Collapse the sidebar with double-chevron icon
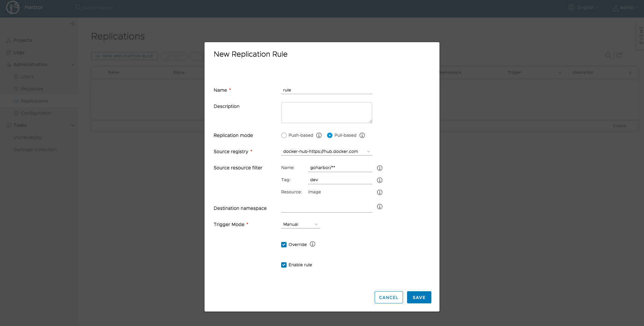Screen dimensions: 644x326 click(73, 24)
